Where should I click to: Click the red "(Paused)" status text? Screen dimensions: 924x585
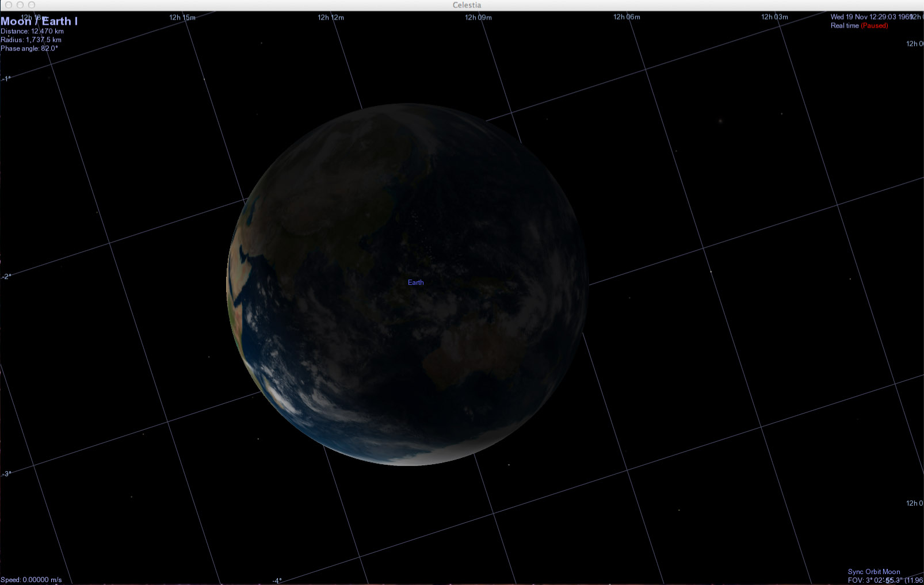(874, 26)
